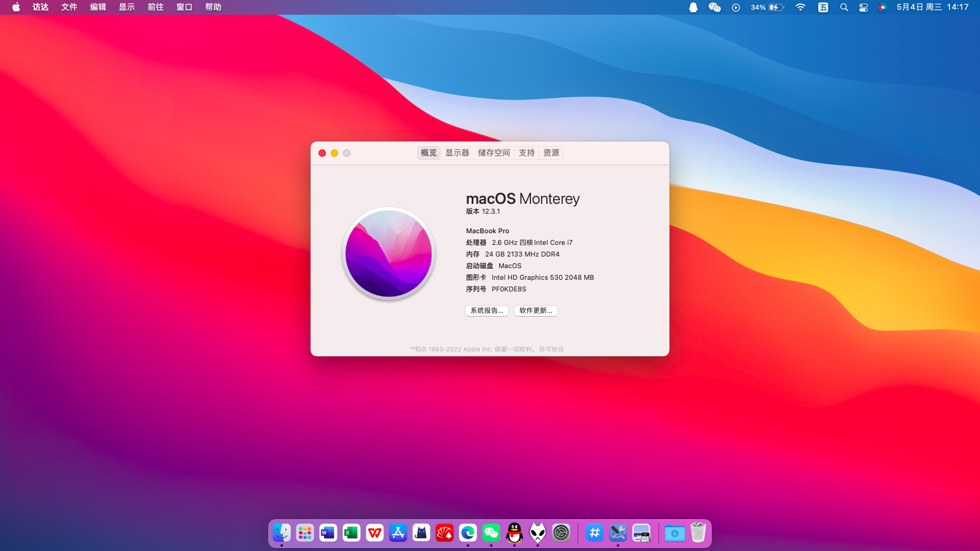The height and width of the screenshot is (551, 980).
Task: Open the 许可协议 link
Action: click(551, 350)
